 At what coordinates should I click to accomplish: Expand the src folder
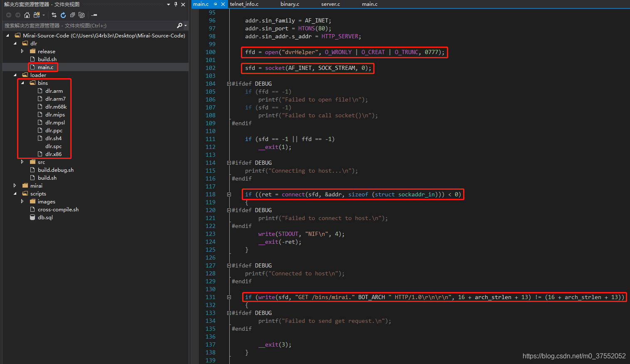coord(22,162)
